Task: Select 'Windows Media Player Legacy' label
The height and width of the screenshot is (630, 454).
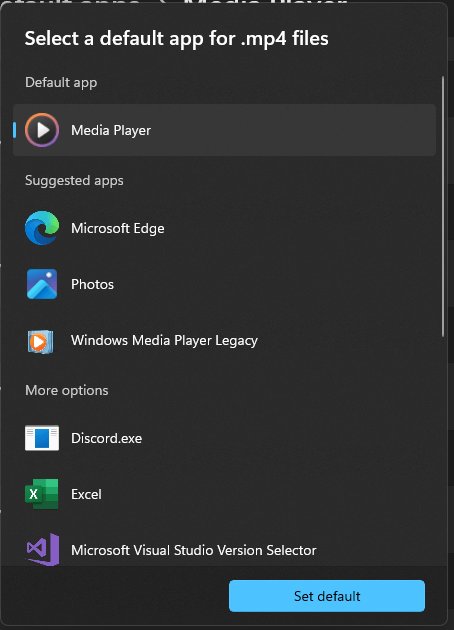Action: (164, 340)
